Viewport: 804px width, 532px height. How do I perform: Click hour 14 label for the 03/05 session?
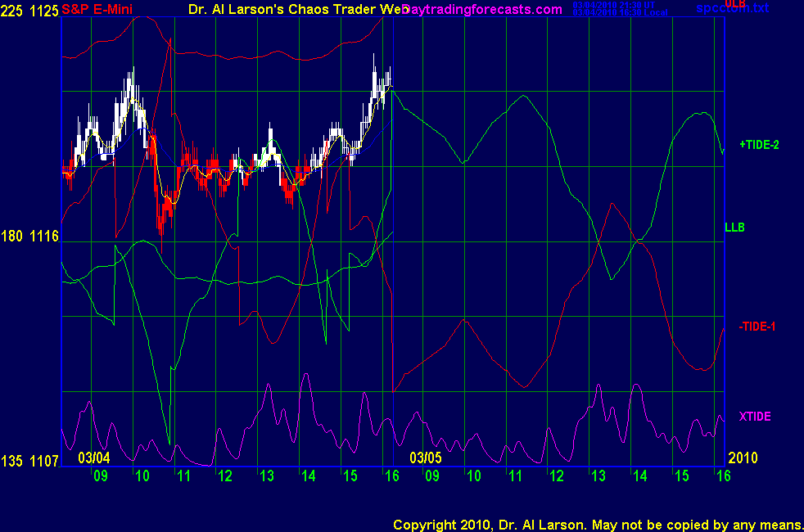tap(639, 476)
